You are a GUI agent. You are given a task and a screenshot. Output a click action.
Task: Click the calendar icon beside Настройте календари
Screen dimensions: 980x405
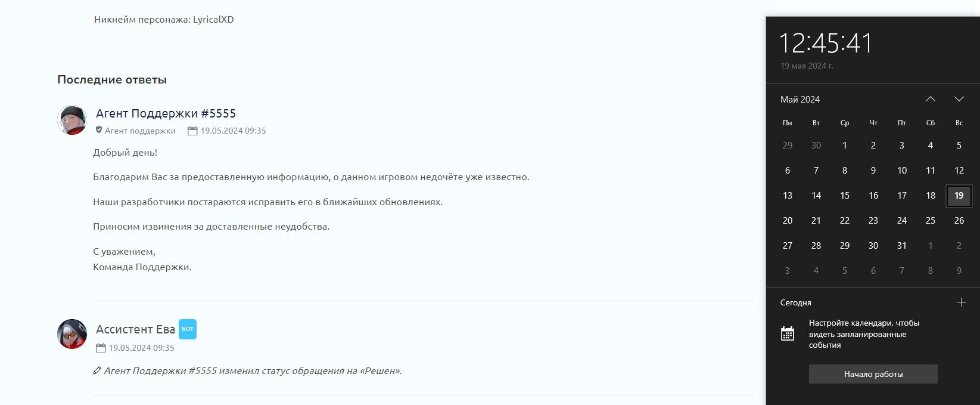(788, 333)
